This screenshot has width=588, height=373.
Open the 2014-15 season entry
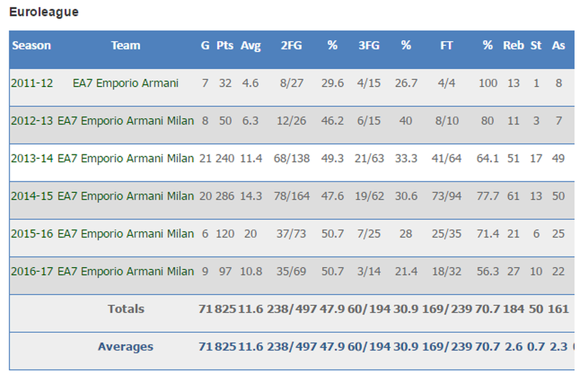coord(32,196)
